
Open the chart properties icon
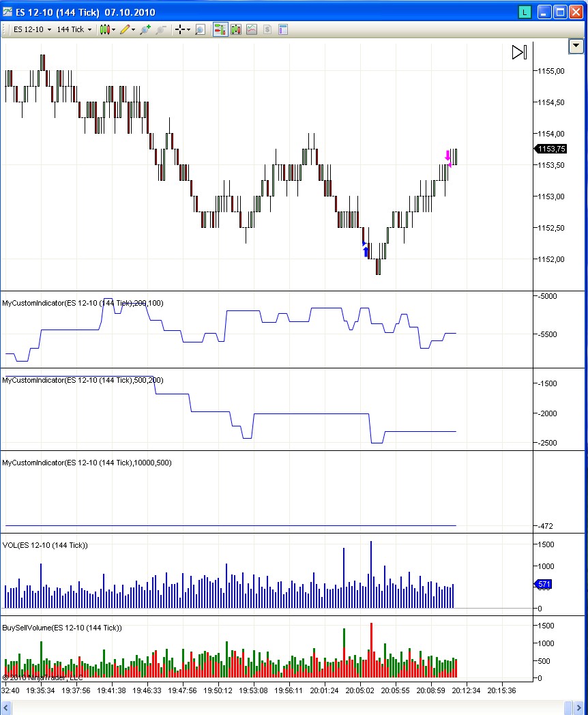(283, 29)
